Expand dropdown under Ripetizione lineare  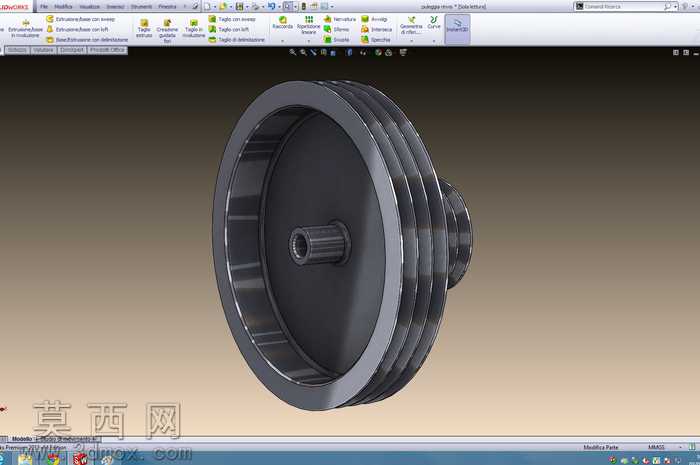308,41
